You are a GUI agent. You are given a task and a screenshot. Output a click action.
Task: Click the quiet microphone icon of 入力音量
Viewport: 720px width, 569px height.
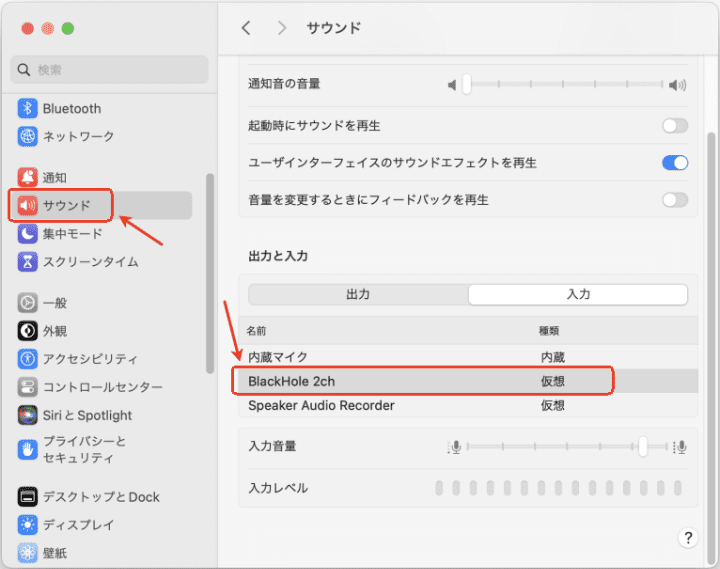[454, 447]
